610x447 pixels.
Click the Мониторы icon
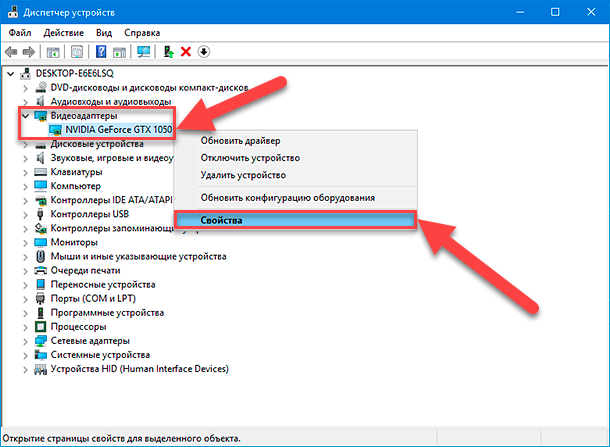pyautogui.click(x=40, y=242)
